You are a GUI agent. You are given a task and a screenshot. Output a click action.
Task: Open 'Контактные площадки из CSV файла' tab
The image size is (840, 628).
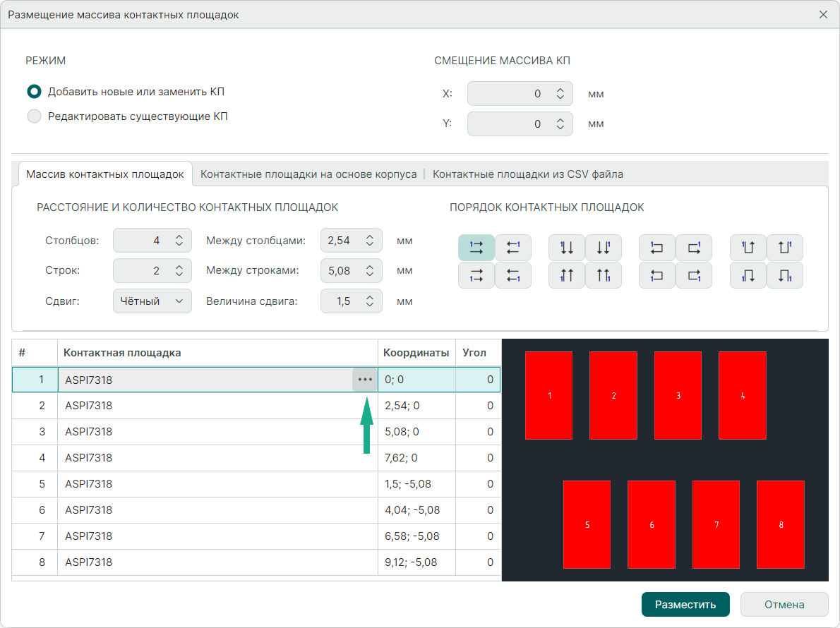(x=527, y=174)
